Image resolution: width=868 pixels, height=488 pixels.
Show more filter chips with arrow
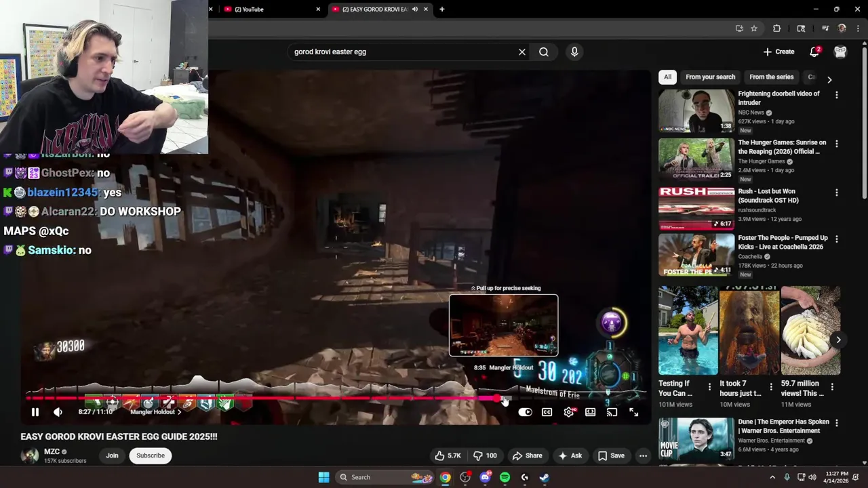coord(829,79)
